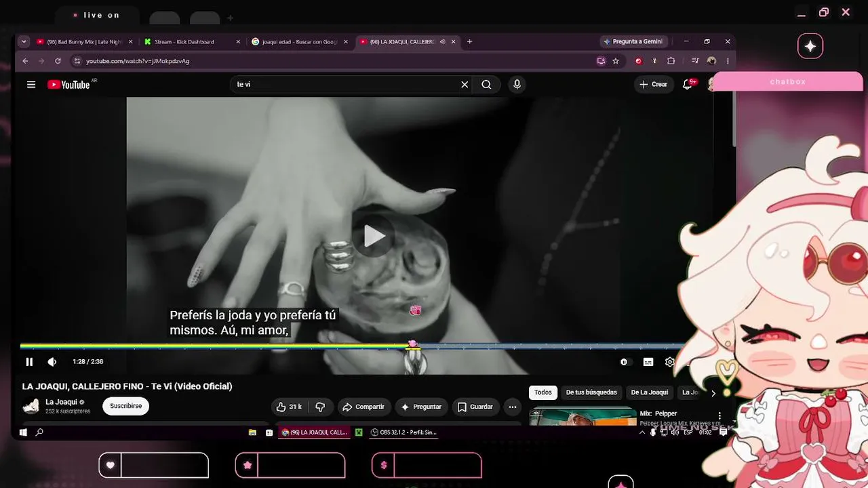Clear the 'te vi' search text

click(x=465, y=85)
